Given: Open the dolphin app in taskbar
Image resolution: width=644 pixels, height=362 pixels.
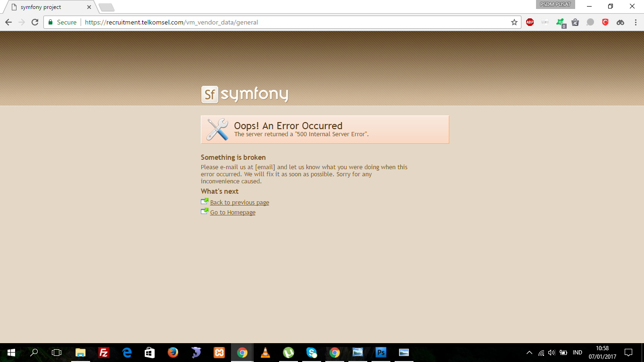Looking at the screenshot, I should coord(196,353).
